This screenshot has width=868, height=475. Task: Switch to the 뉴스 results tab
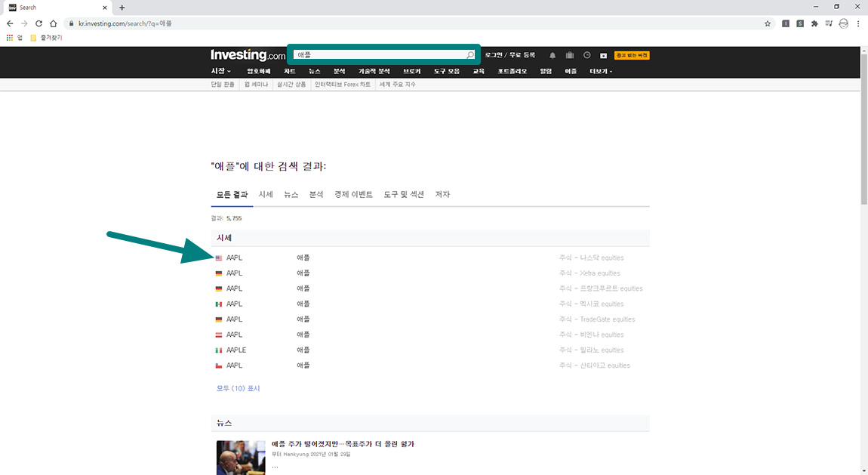(291, 194)
